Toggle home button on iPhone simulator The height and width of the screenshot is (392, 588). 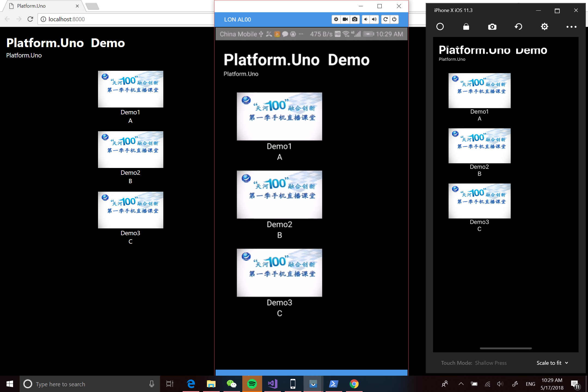(440, 26)
